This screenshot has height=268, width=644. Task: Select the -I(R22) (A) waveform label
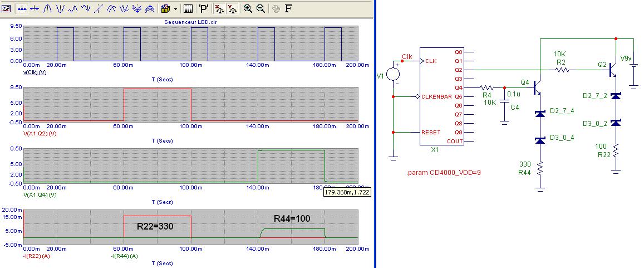[x=37, y=256]
